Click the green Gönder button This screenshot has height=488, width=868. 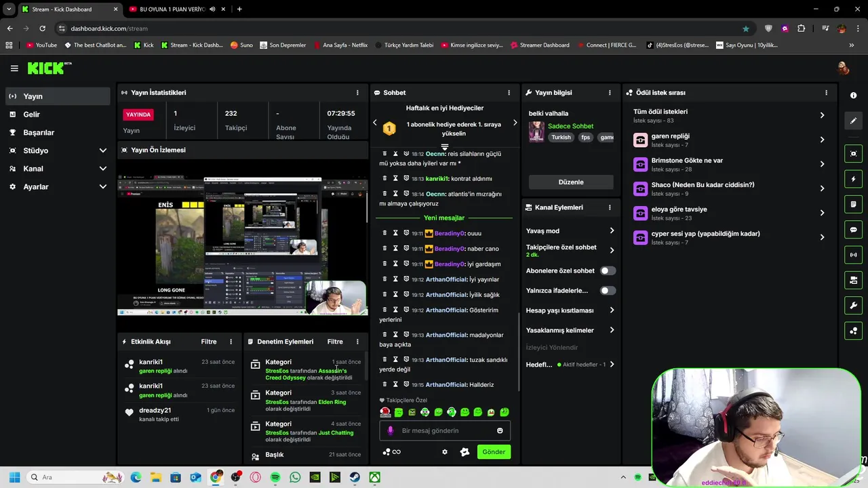tap(494, 452)
